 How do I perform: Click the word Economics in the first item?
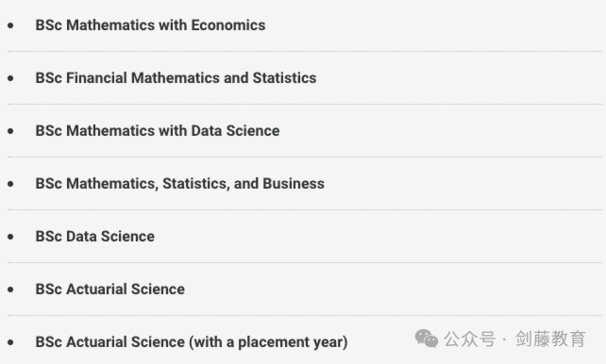coord(228,25)
